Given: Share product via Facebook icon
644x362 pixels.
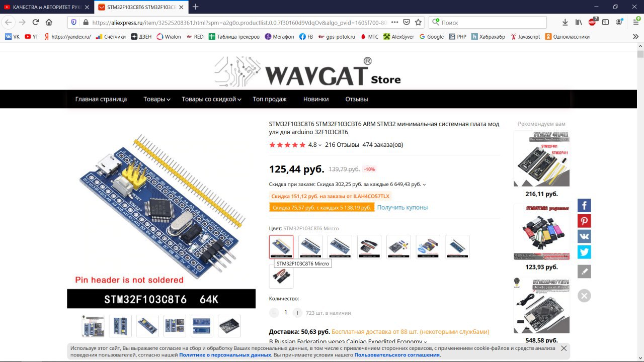Looking at the screenshot, I should 584,205.
